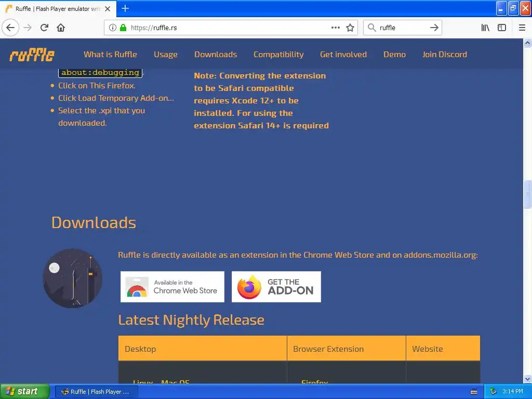Open a new browser tab
This screenshot has width=532, height=399.
125,8
